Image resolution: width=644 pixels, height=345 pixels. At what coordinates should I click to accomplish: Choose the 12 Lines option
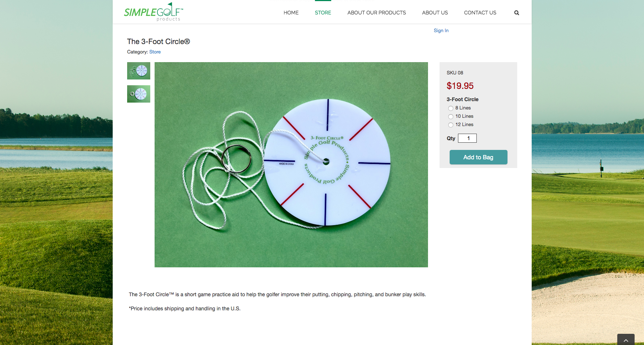451,125
